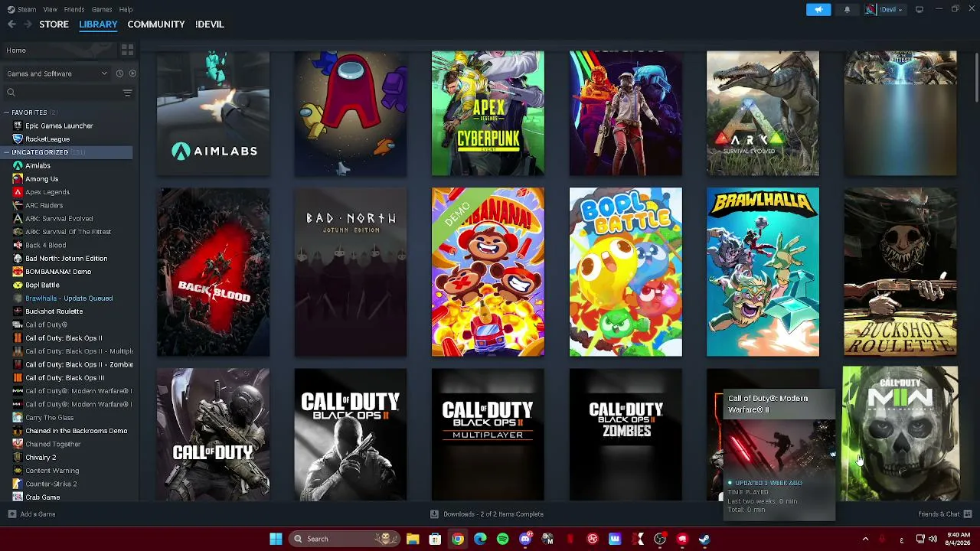
Task: Open the BOMBANANA demo cover
Action: click(488, 272)
